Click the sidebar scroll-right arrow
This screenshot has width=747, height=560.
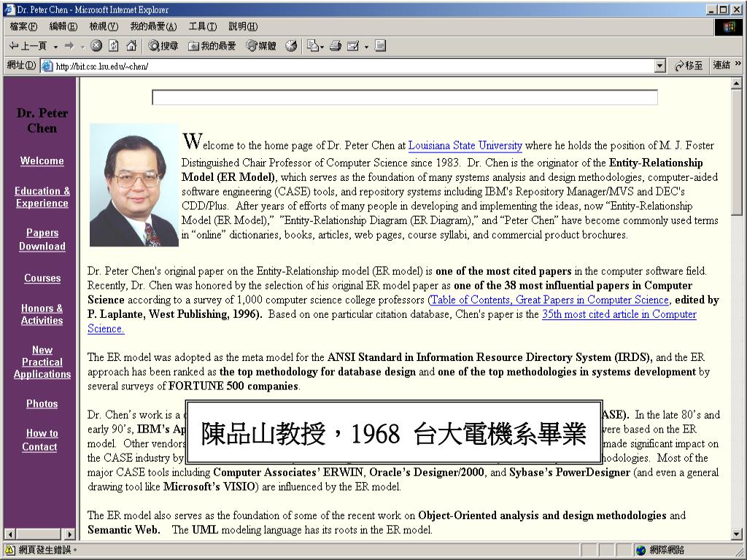[x=69, y=534]
